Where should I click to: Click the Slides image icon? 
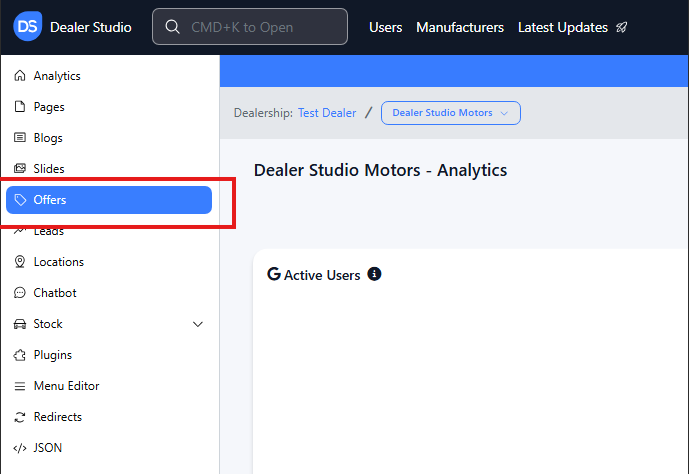point(19,169)
